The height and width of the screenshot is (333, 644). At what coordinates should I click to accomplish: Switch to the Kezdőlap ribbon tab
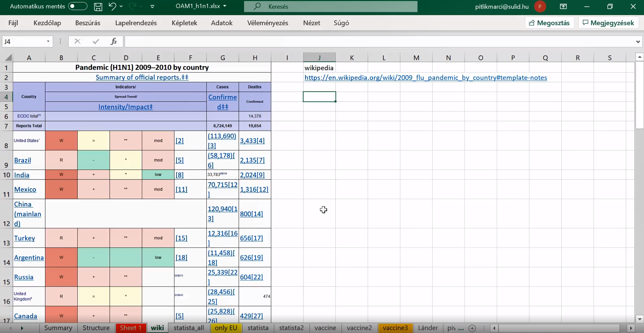47,23
